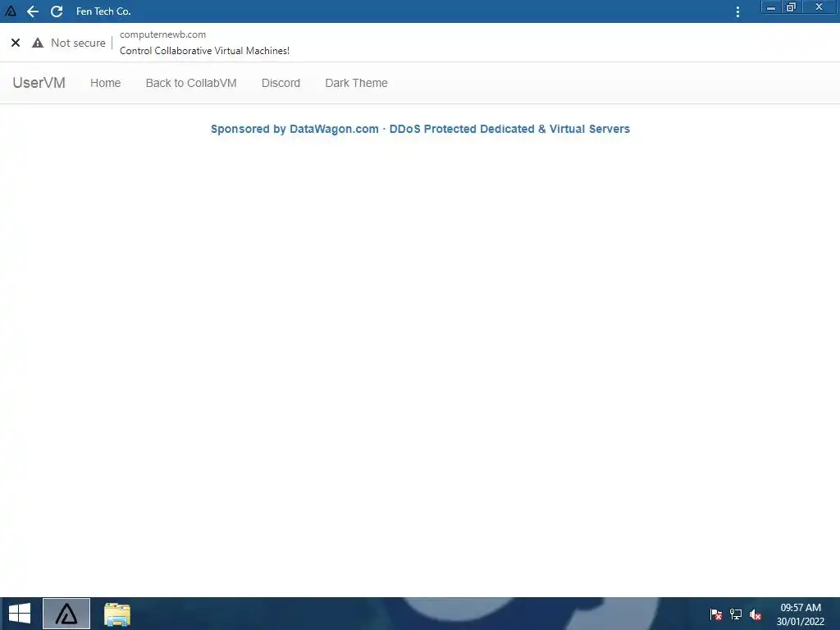Screen dimensions: 840x630
Task: Close the site info bar with X
Action: coord(16,43)
